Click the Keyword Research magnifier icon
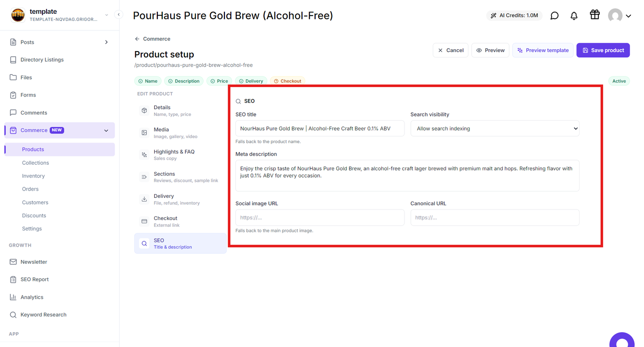 click(13, 315)
